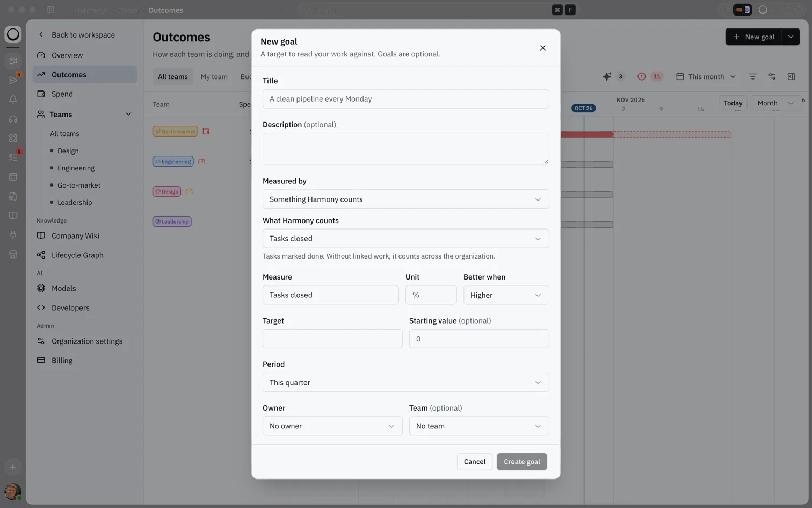Click the Starting value field
Screen dimensions: 812x508
[479, 339]
